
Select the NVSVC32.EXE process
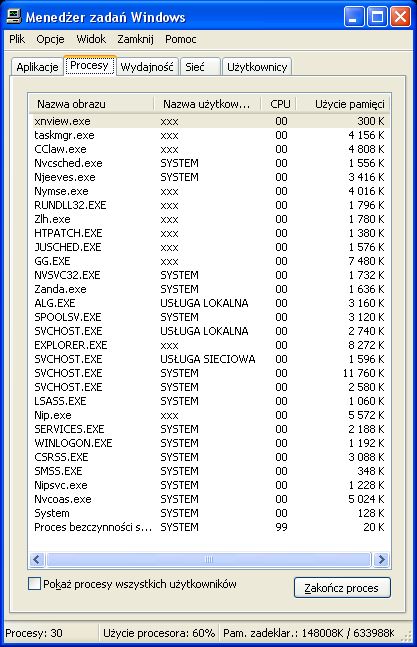(x=209, y=275)
